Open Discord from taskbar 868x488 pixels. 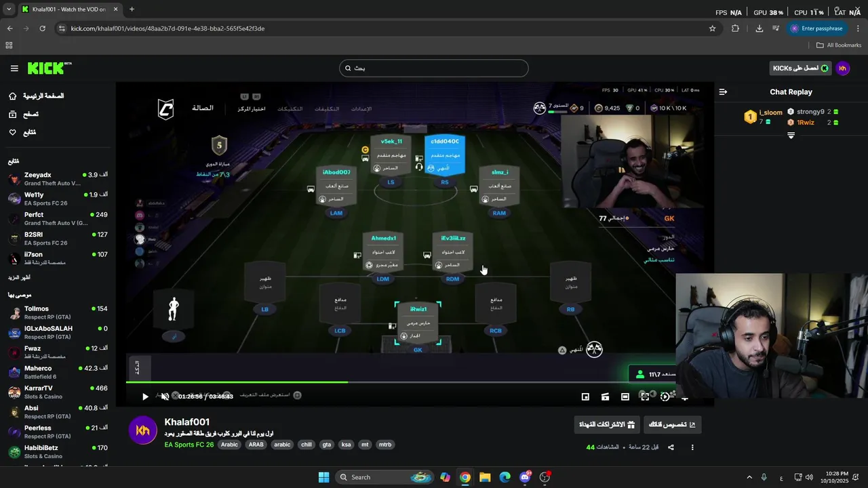pyautogui.click(x=525, y=477)
